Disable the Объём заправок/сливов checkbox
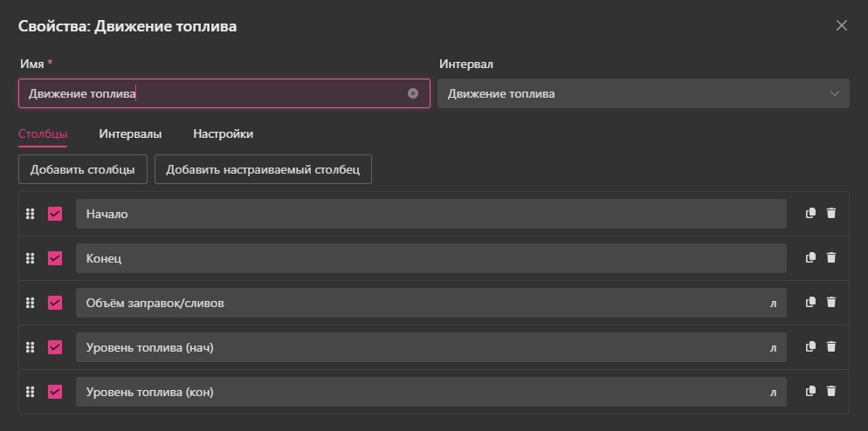 (55, 303)
